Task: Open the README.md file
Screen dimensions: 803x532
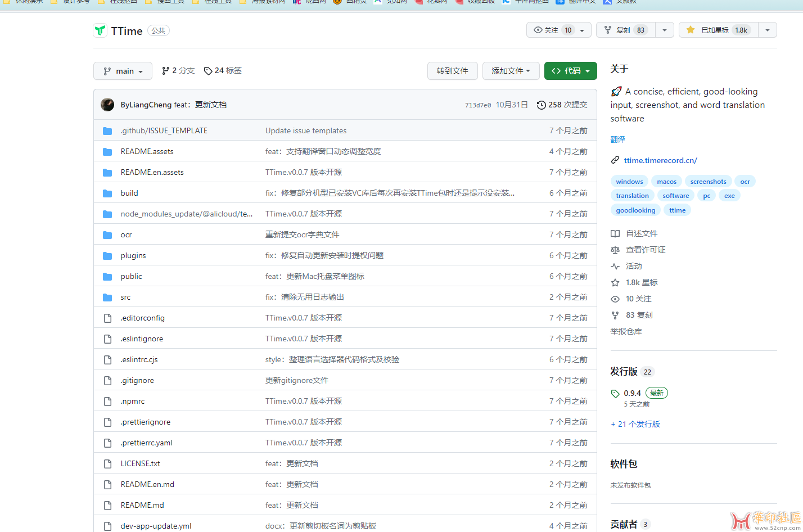Action: pyautogui.click(x=142, y=505)
